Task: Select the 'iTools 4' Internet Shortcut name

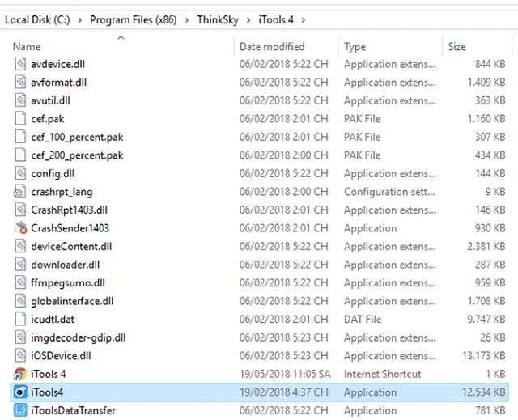Action: click(49, 374)
